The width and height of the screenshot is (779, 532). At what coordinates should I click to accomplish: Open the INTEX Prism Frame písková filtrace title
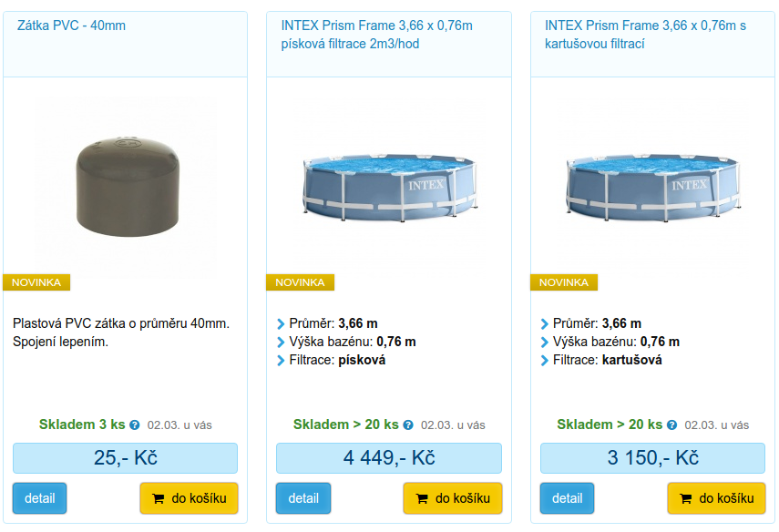(x=376, y=35)
